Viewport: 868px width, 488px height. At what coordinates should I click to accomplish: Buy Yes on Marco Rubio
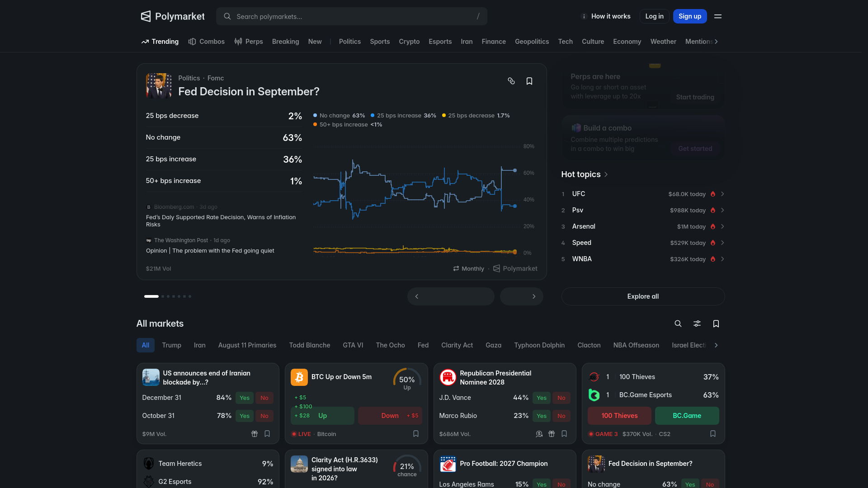click(542, 416)
